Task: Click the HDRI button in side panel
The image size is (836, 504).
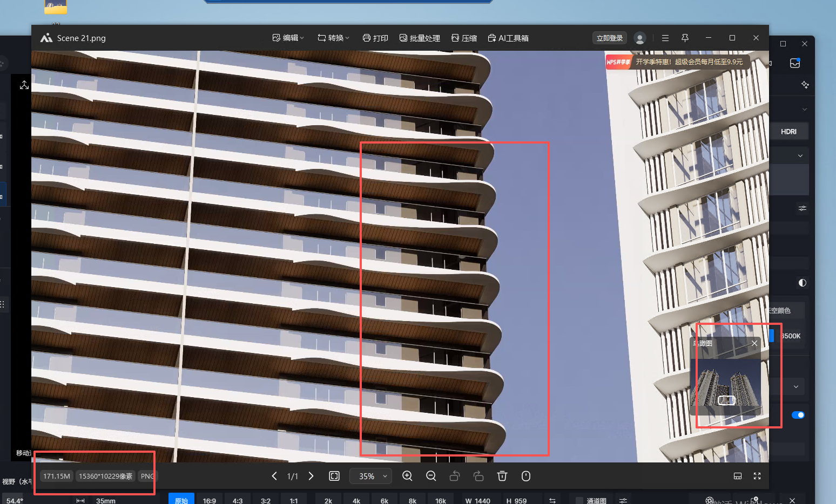Action: click(788, 132)
